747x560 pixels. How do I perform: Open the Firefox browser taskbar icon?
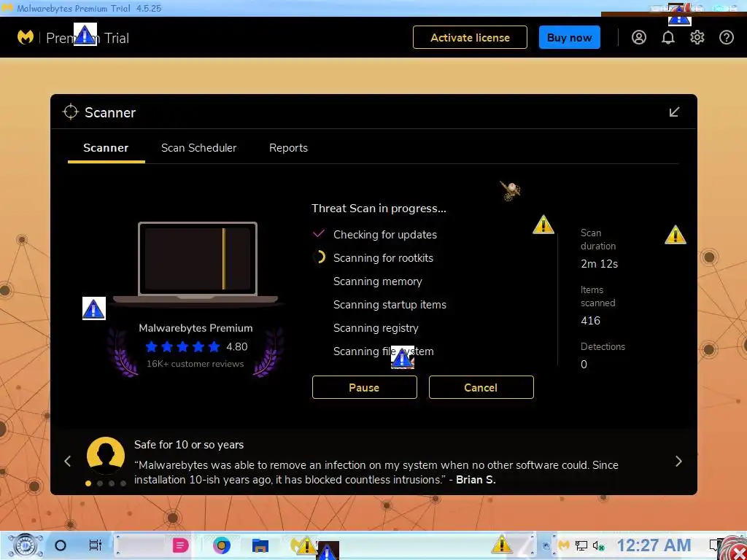click(x=222, y=545)
